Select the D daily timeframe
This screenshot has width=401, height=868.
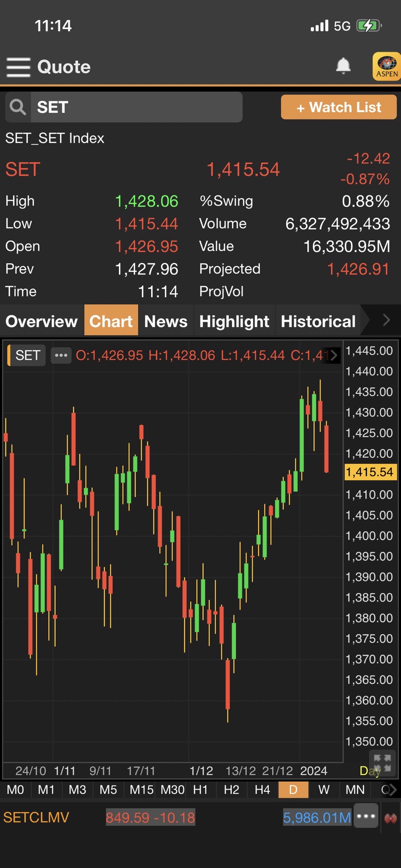tap(293, 790)
